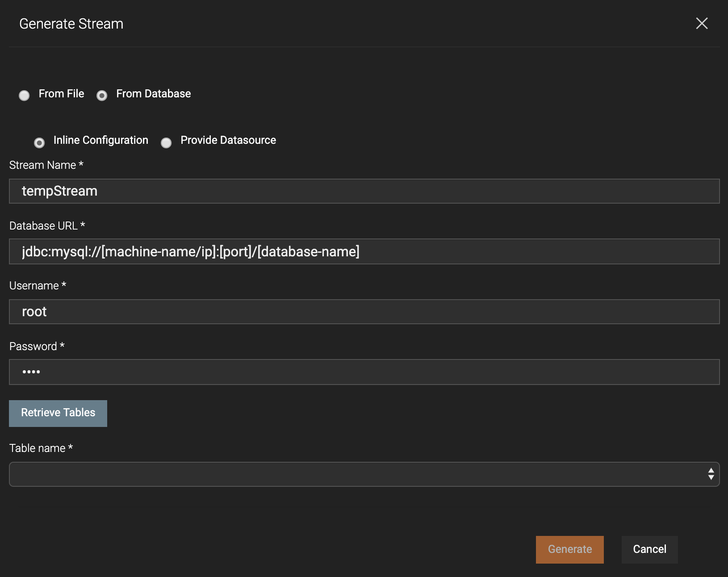Click into the Password field
This screenshot has height=577, width=728.
pos(364,372)
